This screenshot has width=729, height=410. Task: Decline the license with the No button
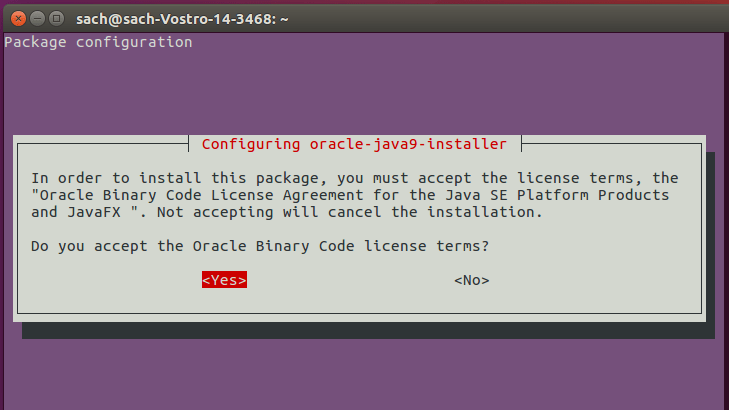[471, 280]
